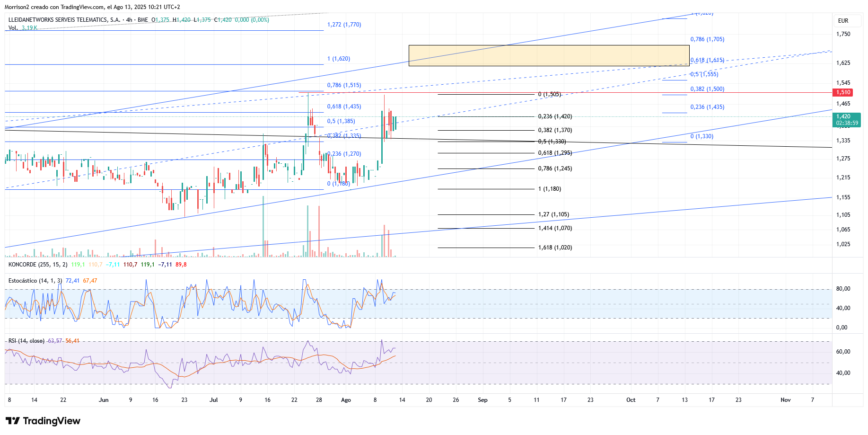Viewport: 868px width, 435px height.
Task: Click the KONCORDE (255, 15, 2) indicator label
Action: pos(38,265)
